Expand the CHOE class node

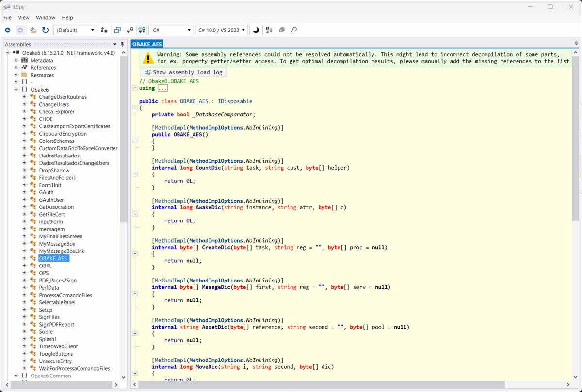[x=25, y=119]
